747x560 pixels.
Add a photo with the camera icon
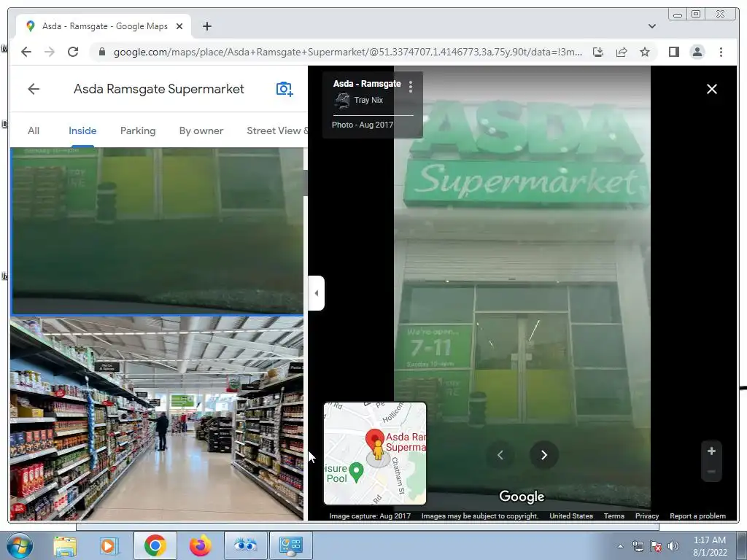(x=285, y=89)
